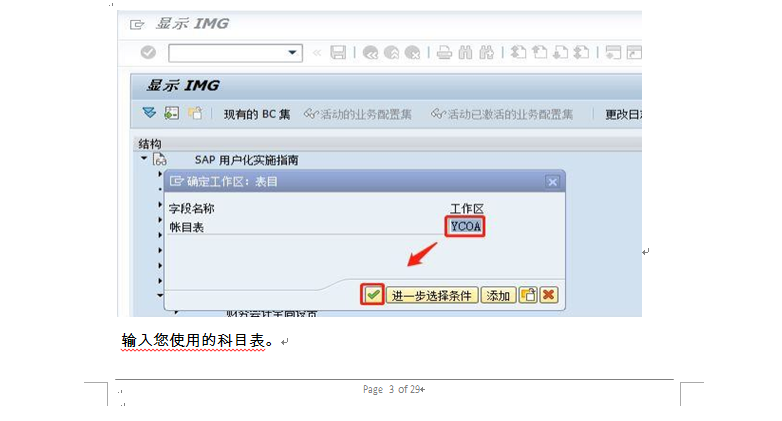This screenshot has width=782, height=421.
Task: Click the create shortcut icon
Action: pyautogui.click(x=634, y=52)
